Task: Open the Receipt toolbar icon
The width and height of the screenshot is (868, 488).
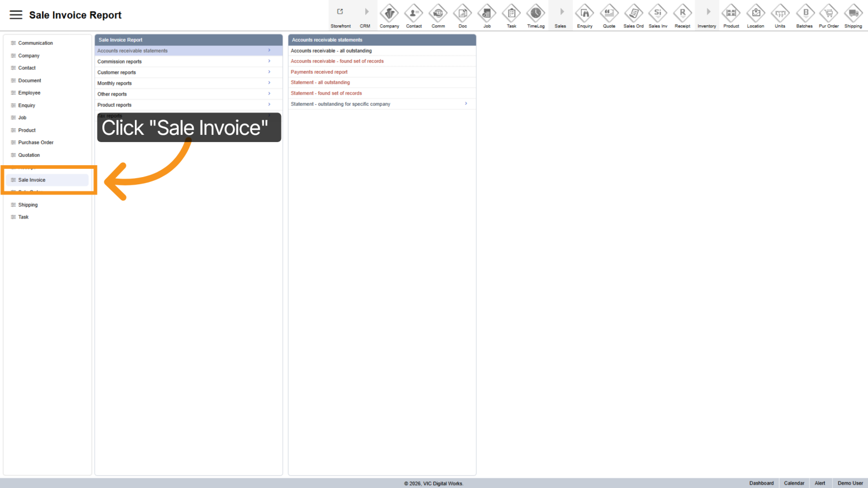Action: (x=682, y=13)
